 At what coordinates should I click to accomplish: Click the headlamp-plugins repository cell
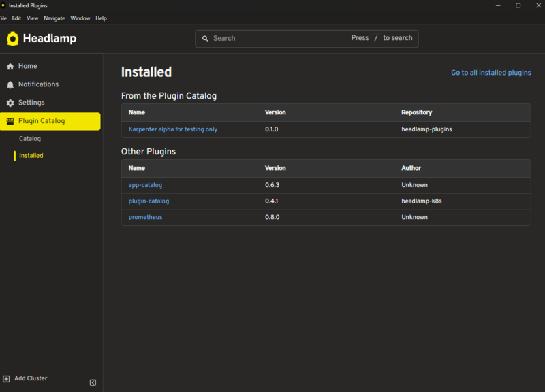tap(426, 129)
